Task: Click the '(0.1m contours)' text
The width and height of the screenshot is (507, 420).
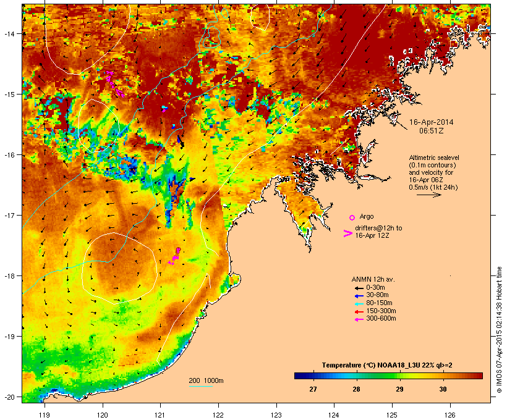Action: click(433, 165)
